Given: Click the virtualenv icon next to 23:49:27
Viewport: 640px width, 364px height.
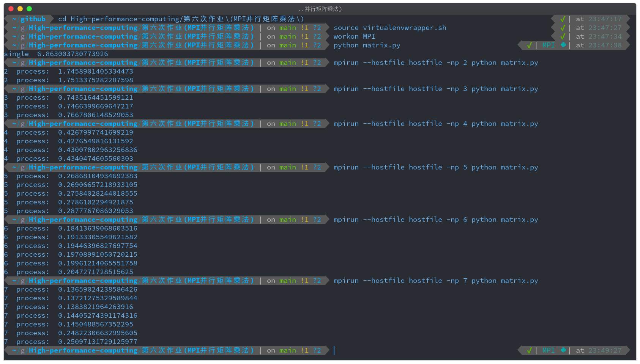Looking at the screenshot, I should (563, 350).
